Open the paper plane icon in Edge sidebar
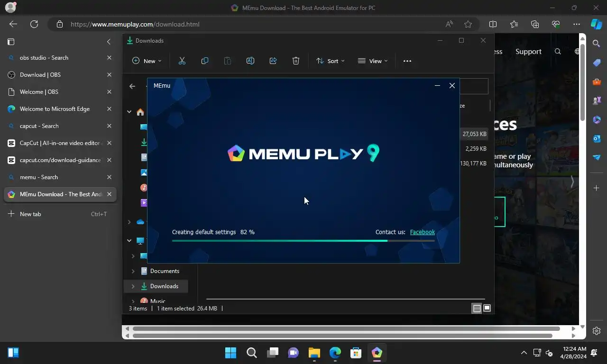This screenshot has width=607, height=364. pos(597,157)
